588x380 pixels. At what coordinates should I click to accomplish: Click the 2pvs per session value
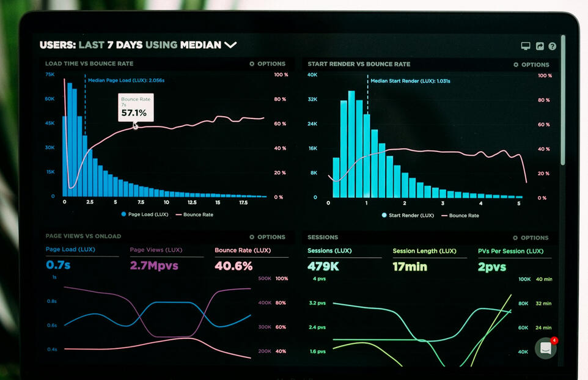click(492, 267)
